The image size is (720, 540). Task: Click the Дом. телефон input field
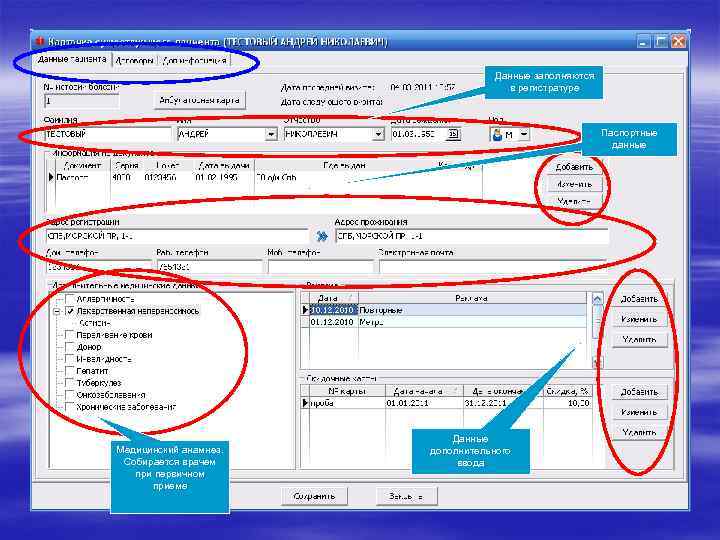[99, 267]
